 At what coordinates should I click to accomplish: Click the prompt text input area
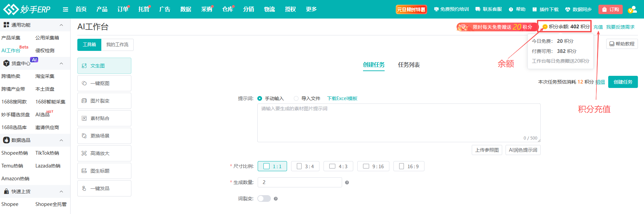pyautogui.click(x=398, y=123)
